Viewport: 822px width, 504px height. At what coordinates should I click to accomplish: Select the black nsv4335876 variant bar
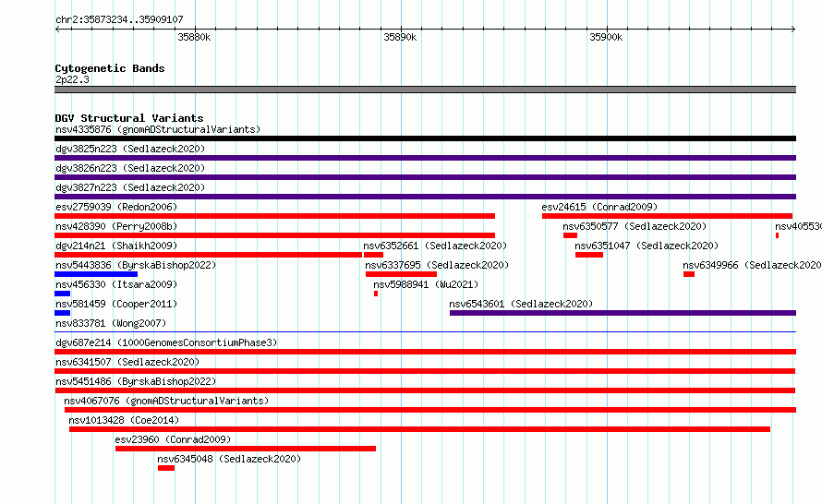(x=425, y=138)
